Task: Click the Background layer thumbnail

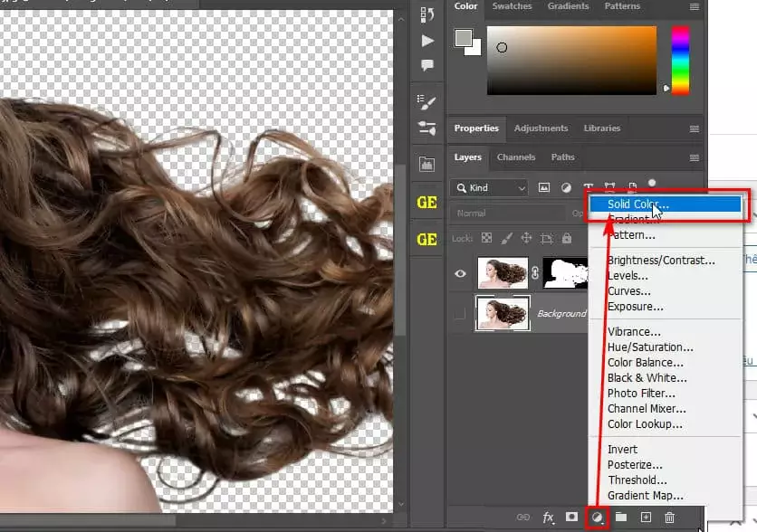Action: pyautogui.click(x=503, y=312)
